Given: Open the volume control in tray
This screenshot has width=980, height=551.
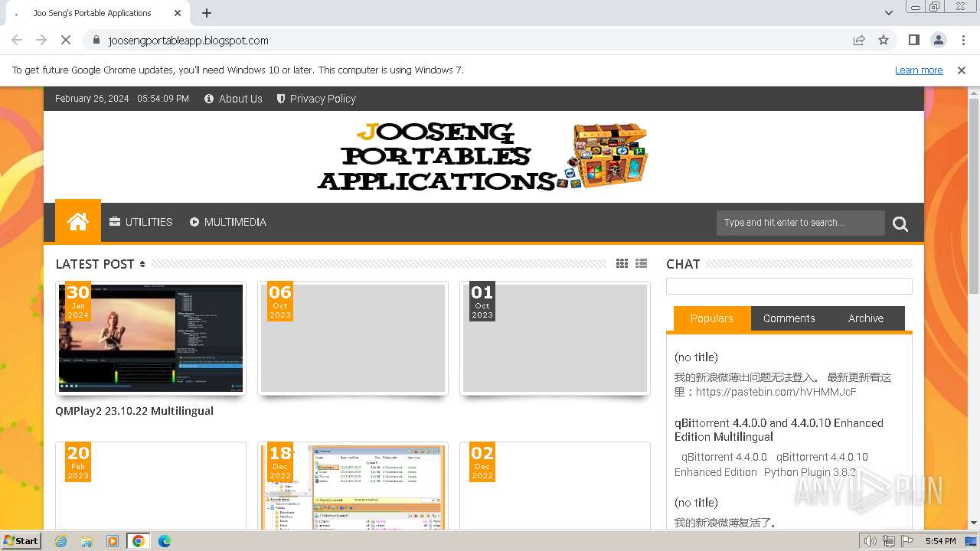Looking at the screenshot, I should click(x=871, y=541).
